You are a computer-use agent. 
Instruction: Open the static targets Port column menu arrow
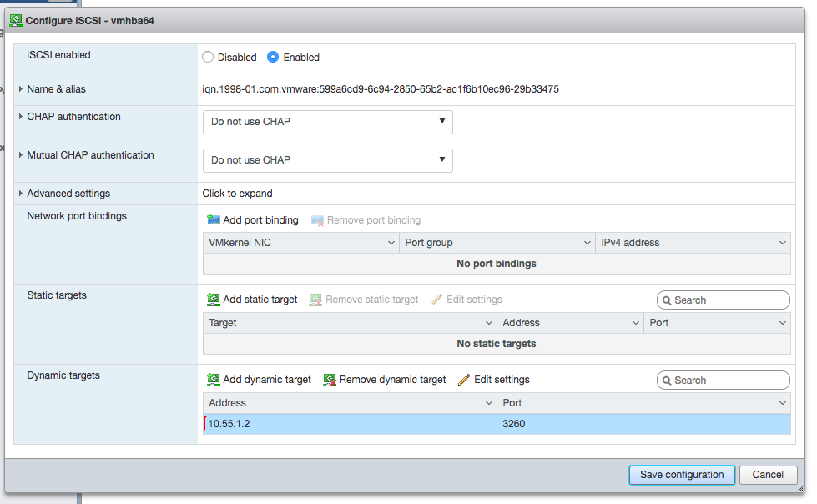coord(782,323)
